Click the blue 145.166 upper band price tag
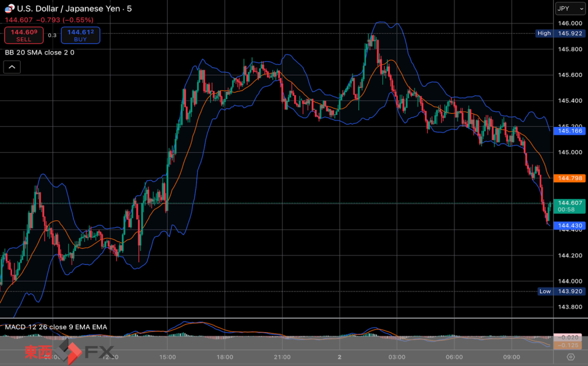 coord(570,131)
